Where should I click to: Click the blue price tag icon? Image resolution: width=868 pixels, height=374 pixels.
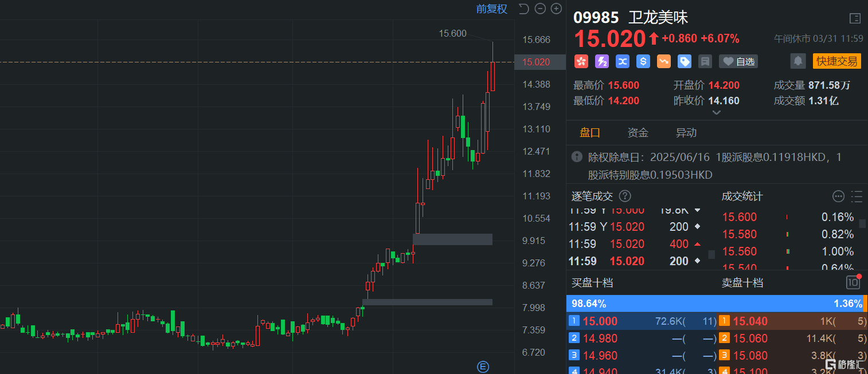click(x=685, y=61)
